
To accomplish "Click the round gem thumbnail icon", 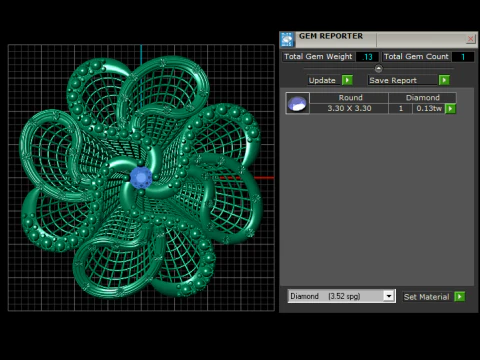I will click(297, 103).
